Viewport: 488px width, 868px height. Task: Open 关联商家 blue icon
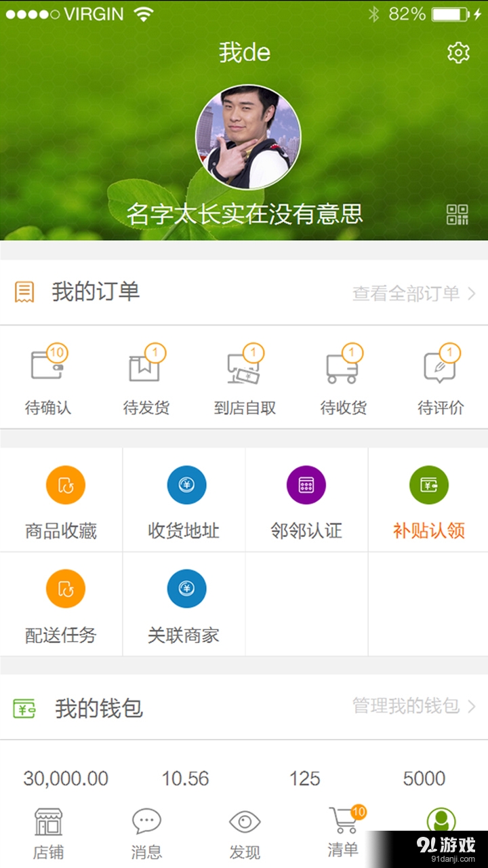click(186, 589)
